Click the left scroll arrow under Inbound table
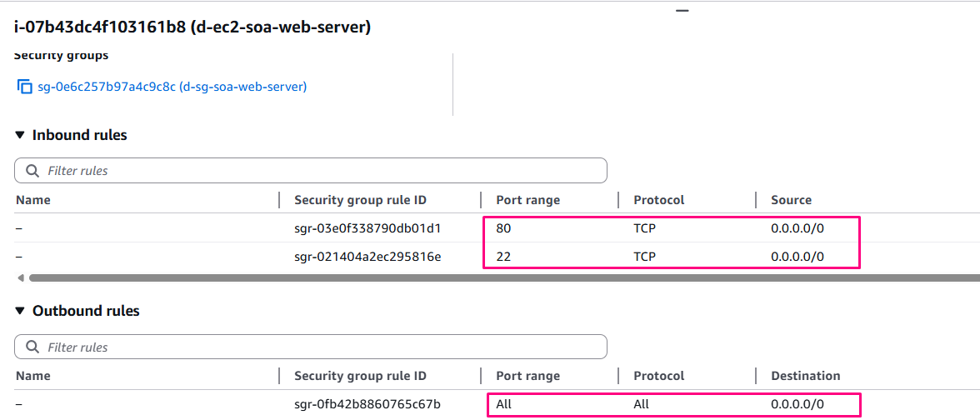Viewport: 980px width, 420px height. coord(20,277)
